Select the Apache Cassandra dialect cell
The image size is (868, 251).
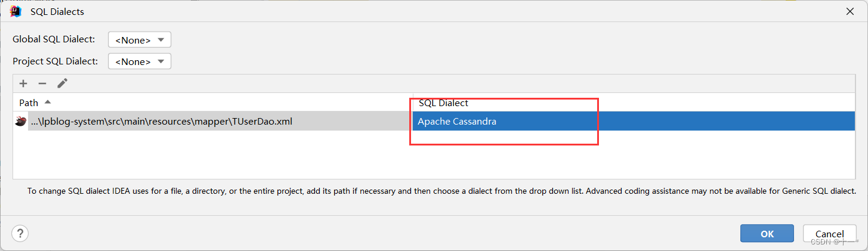(x=456, y=122)
